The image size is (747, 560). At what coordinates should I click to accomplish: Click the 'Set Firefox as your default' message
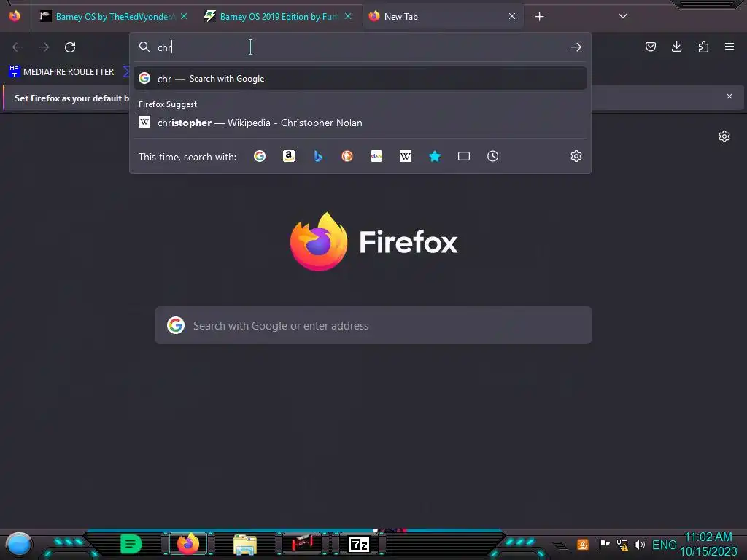tap(71, 98)
